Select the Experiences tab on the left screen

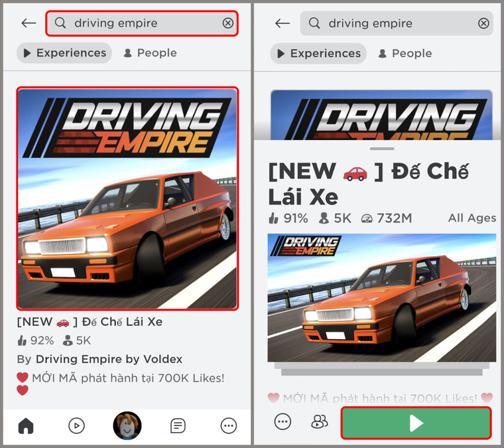pos(64,53)
